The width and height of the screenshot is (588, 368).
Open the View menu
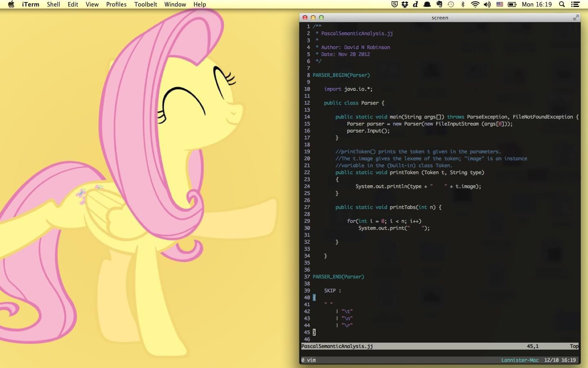(x=92, y=4)
